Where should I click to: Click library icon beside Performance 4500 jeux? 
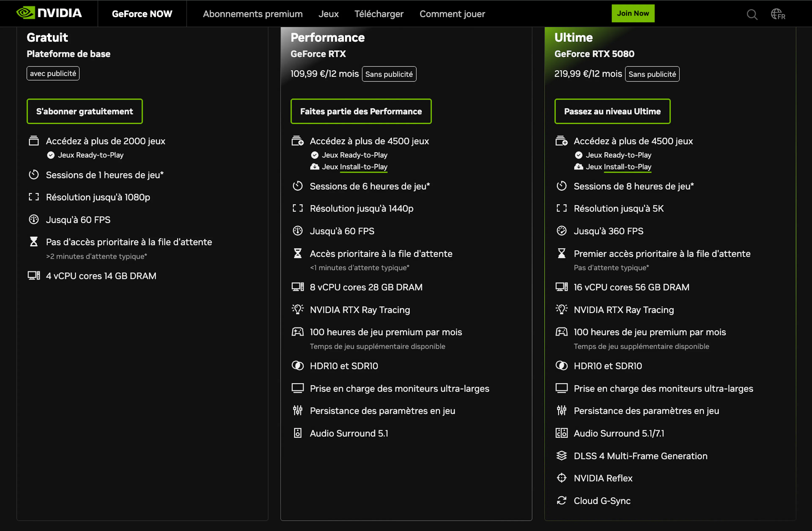pyautogui.click(x=298, y=141)
